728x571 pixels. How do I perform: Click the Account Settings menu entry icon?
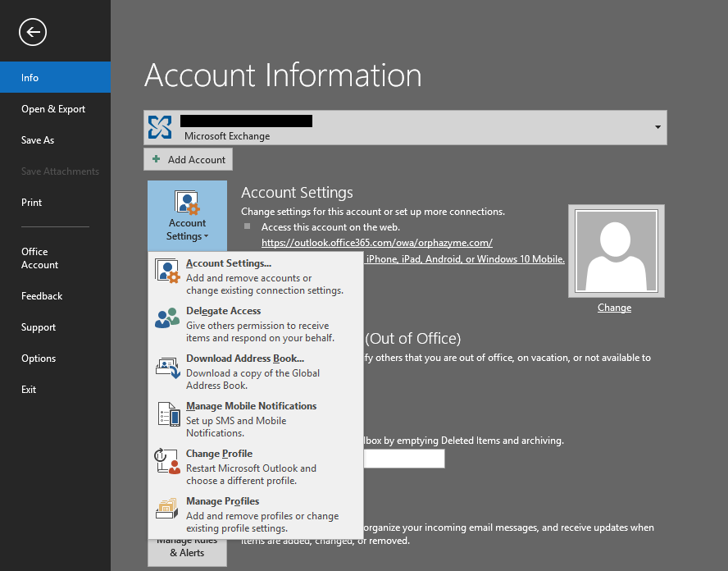(x=167, y=271)
